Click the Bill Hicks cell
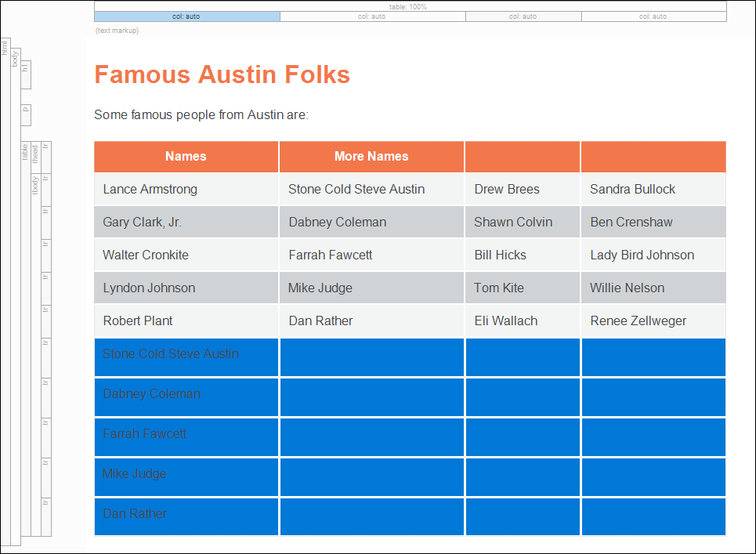This screenshot has width=756, height=554. coord(523,255)
